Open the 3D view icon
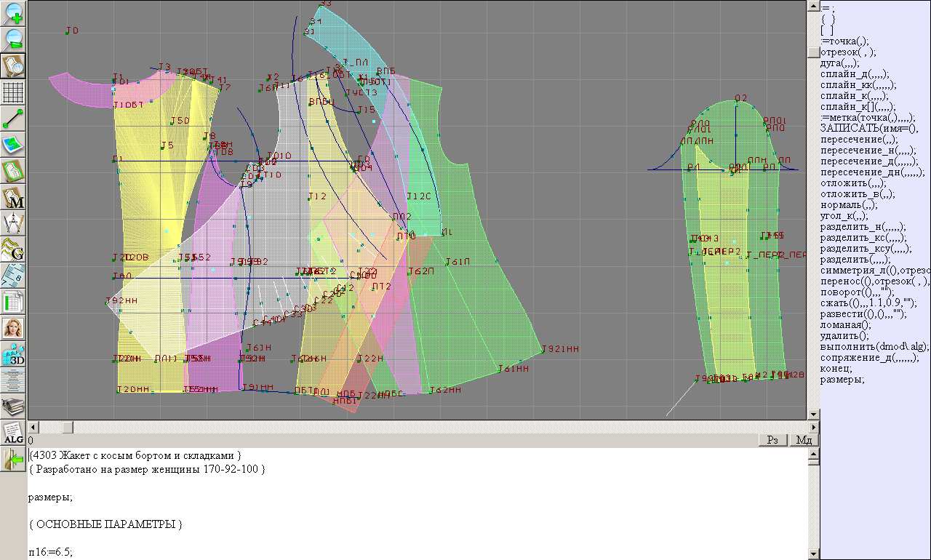 pos(14,354)
